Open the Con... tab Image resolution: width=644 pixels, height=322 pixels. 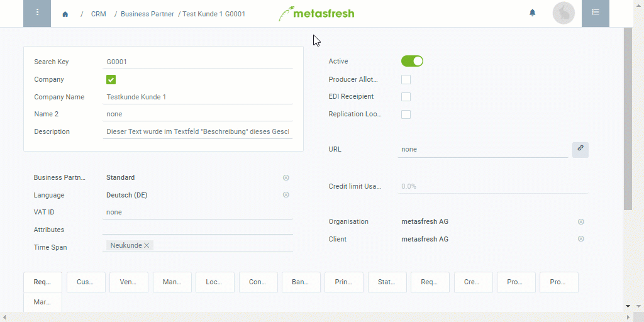click(x=258, y=282)
